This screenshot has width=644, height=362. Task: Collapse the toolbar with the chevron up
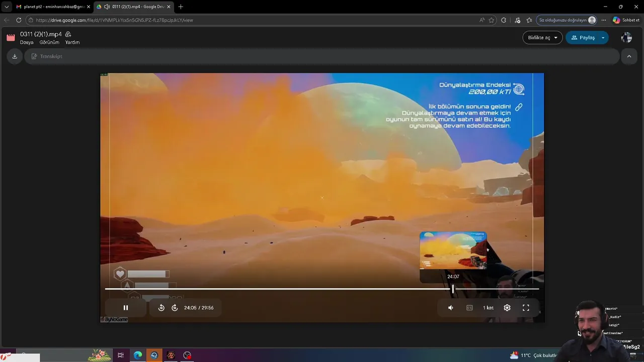[x=629, y=56]
